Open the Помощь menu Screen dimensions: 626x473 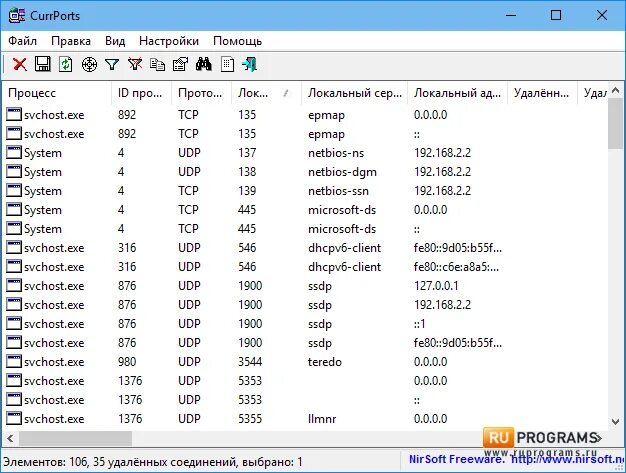[238, 41]
